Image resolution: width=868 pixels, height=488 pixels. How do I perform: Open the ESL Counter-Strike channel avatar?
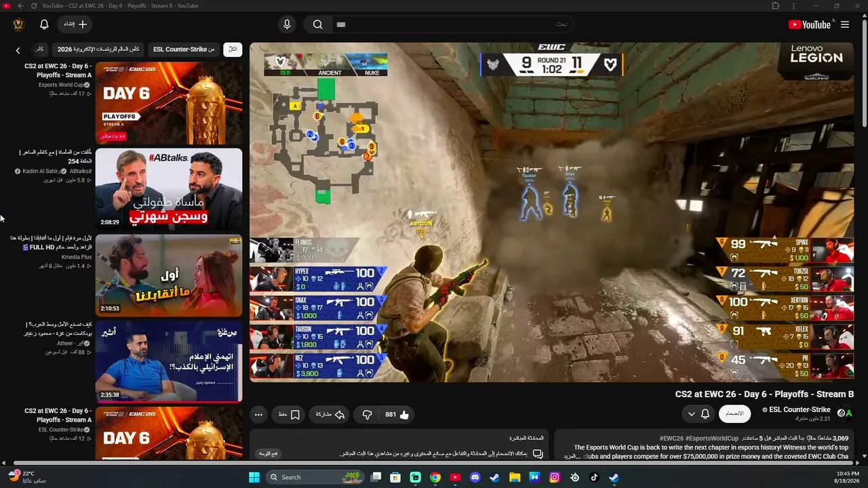(x=844, y=413)
